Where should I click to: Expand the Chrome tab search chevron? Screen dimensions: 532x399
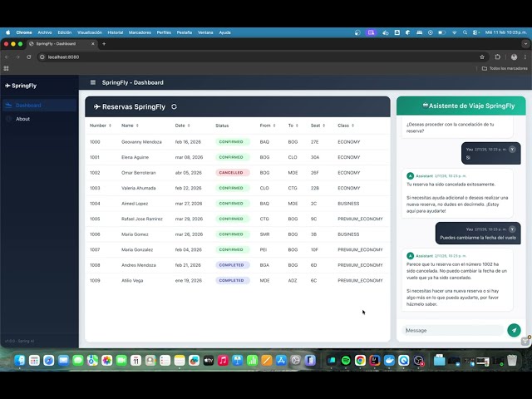(525, 44)
